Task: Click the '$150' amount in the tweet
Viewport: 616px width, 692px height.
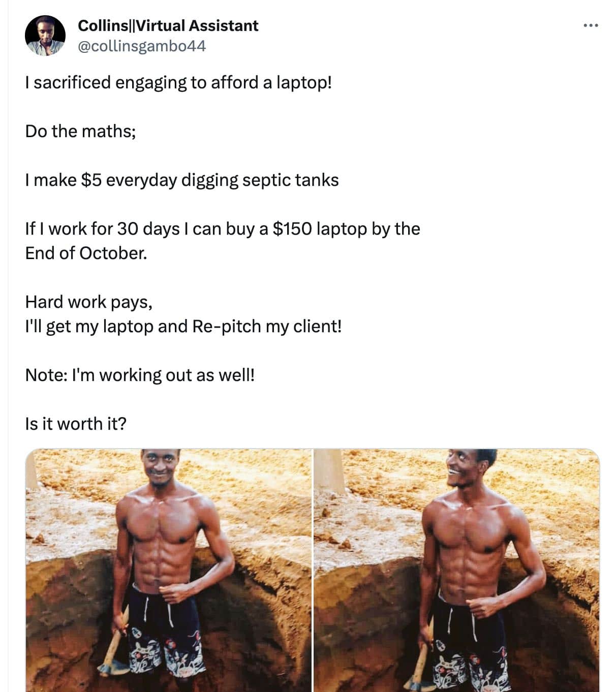Action: [292, 229]
